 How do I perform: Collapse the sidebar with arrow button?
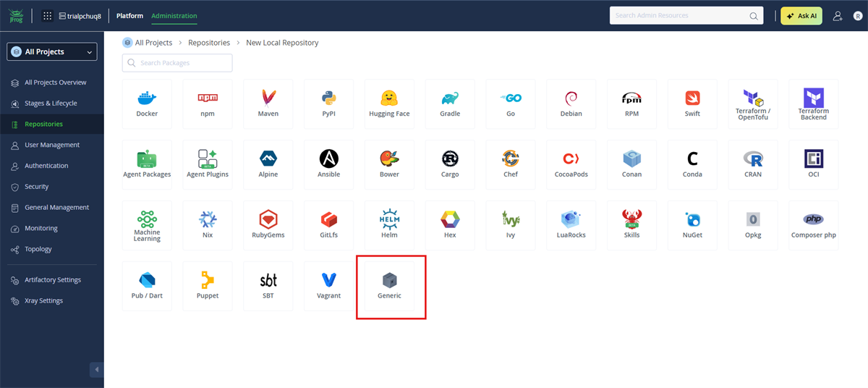click(x=97, y=370)
